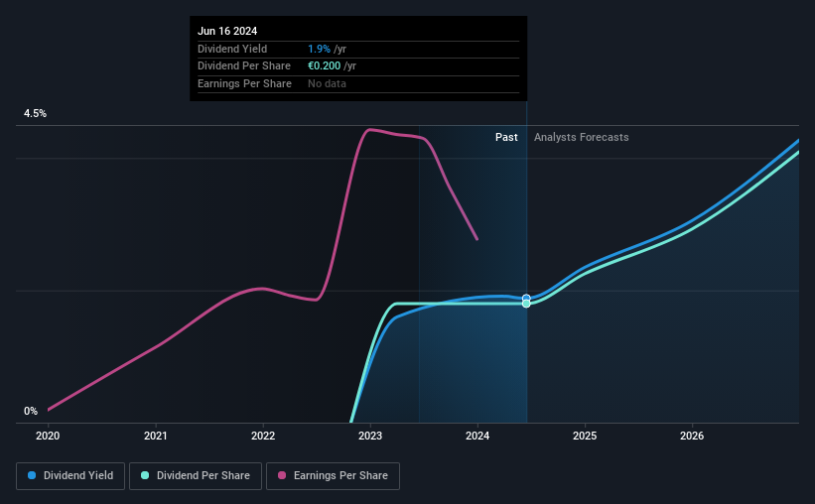Click the 2023 x-axis label
This screenshot has height=504, width=815.
(370, 436)
